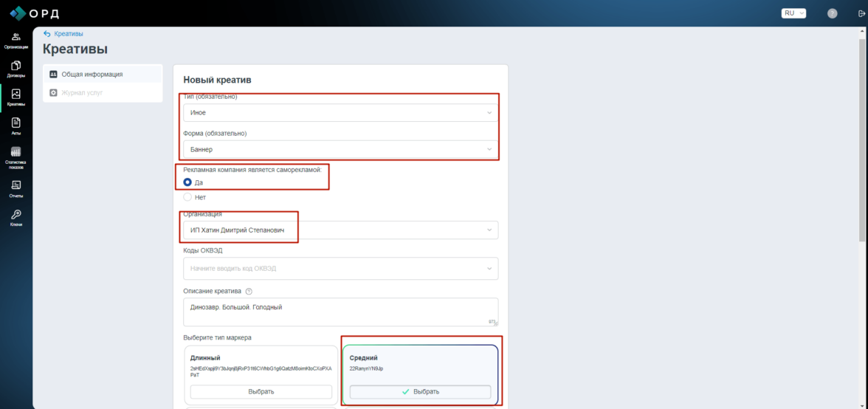Click the Описание креатива text area
868x409 pixels.
(340, 312)
